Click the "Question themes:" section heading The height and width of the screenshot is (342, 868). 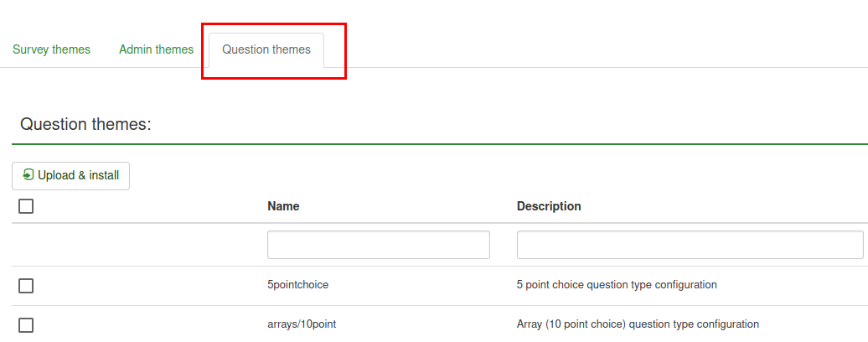[x=85, y=125]
